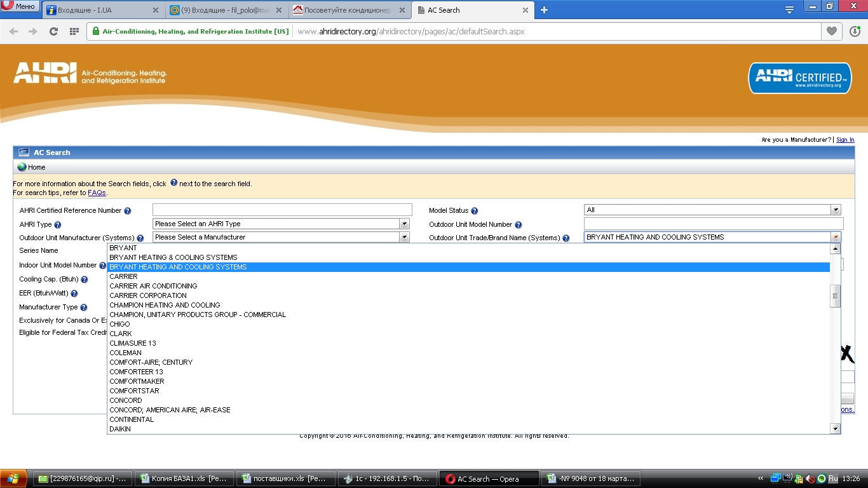The image size is (868, 488).
Task: Open the Outdoor Unit Manufacturer dropdown
Action: (404, 237)
